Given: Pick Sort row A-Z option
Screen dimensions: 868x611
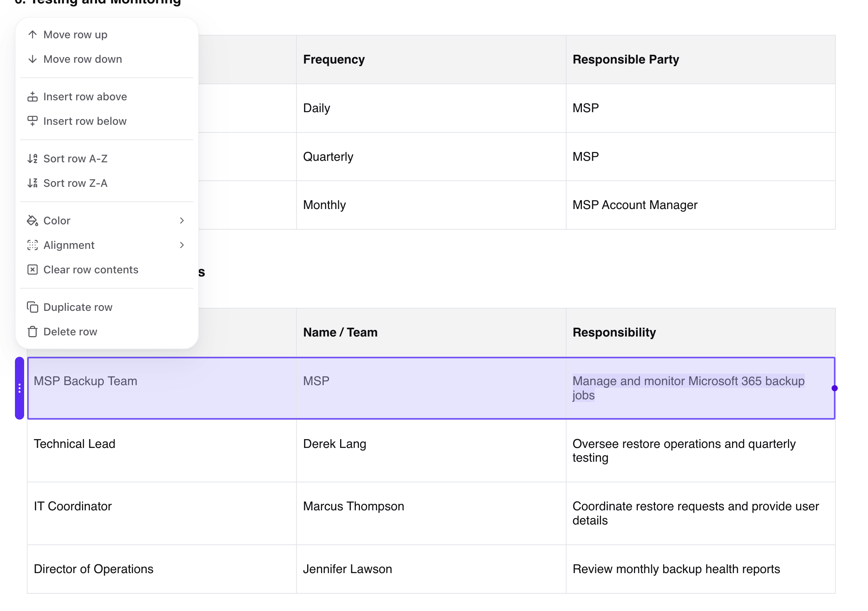Looking at the screenshot, I should point(107,158).
